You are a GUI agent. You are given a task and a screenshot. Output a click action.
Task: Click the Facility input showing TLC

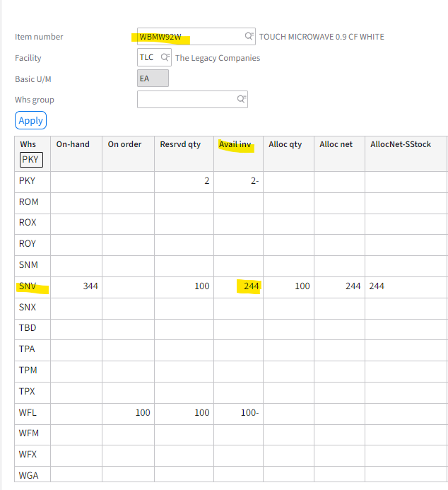154,57
